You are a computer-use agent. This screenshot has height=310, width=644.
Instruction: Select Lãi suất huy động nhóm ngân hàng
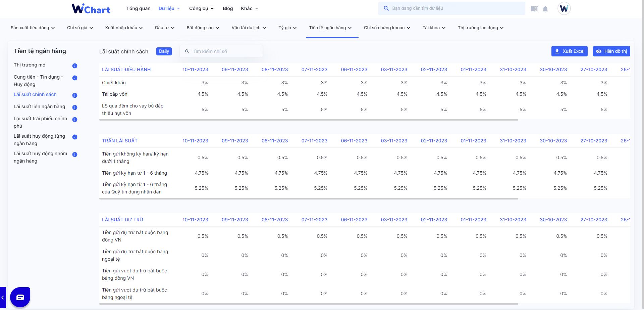(x=40, y=157)
